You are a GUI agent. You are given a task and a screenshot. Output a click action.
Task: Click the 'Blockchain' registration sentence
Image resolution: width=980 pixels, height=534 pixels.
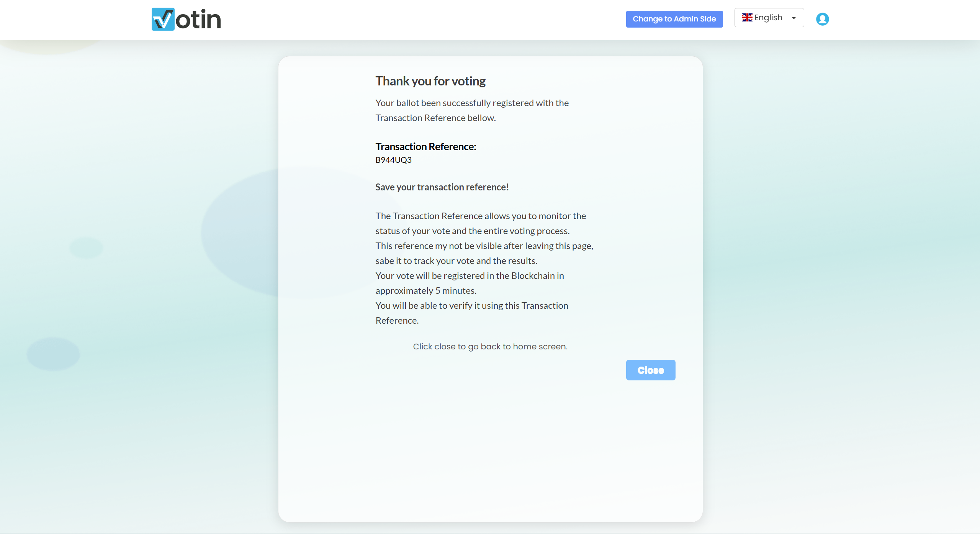click(x=470, y=276)
